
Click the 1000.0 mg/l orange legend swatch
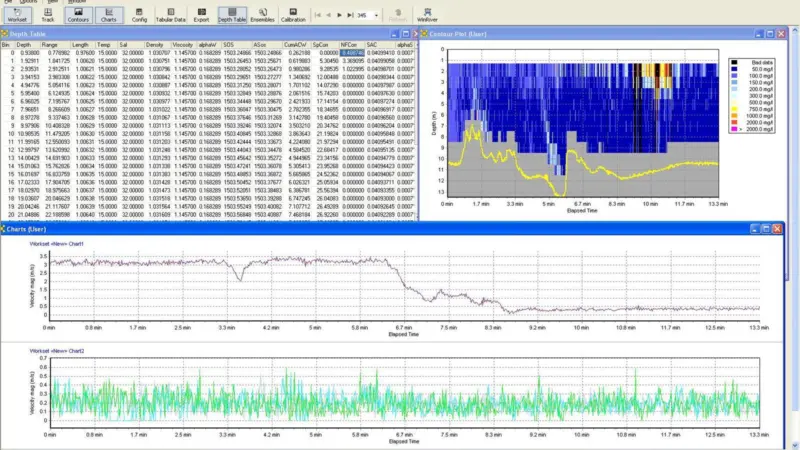click(734, 116)
